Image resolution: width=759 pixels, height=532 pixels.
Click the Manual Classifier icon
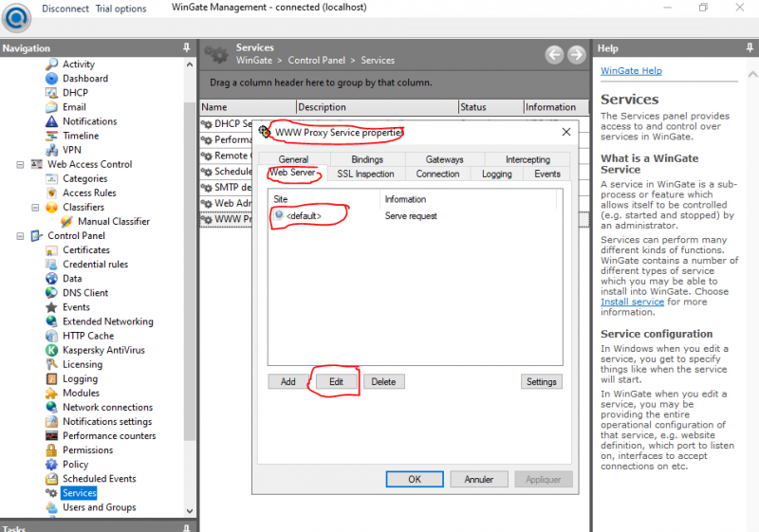(67, 222)
